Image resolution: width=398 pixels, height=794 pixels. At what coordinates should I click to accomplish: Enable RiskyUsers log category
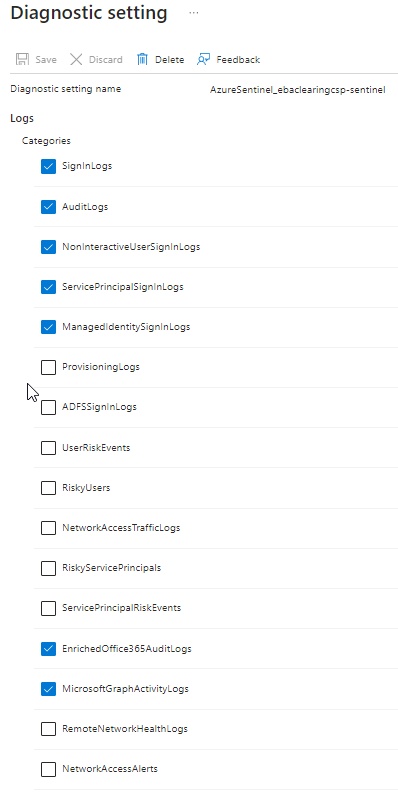pos(48,488)
